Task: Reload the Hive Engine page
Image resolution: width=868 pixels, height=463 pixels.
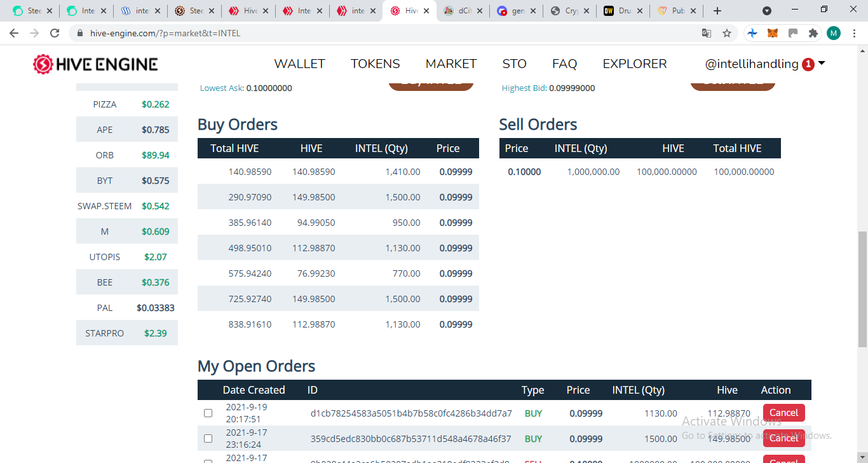Action: [55, 33]
